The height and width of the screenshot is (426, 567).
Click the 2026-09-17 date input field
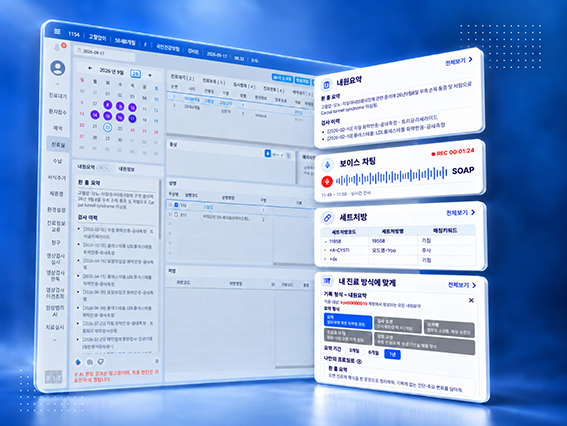click(105, 54)
